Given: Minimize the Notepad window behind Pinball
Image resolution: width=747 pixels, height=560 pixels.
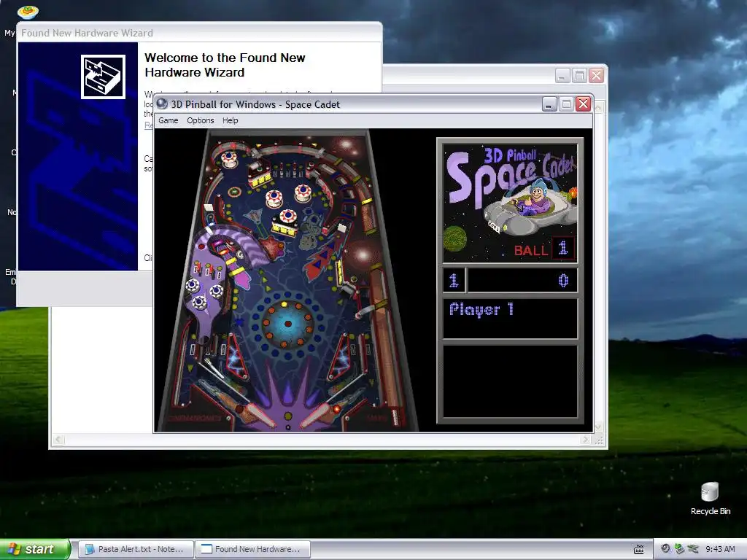Looking at the screenshot, I should pos(562,76).
